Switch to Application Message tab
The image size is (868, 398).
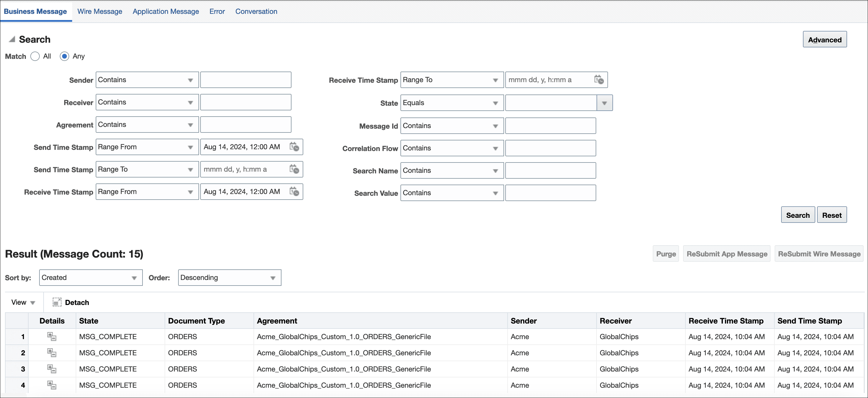click(166, 11)
